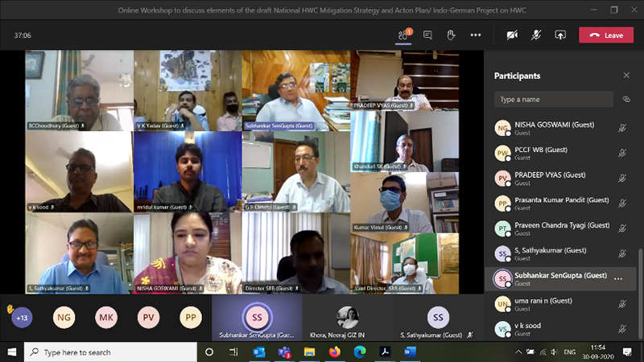This screenshot has width=644, height=362.
Task: Open the Share content tray
Action: (560, 35)
